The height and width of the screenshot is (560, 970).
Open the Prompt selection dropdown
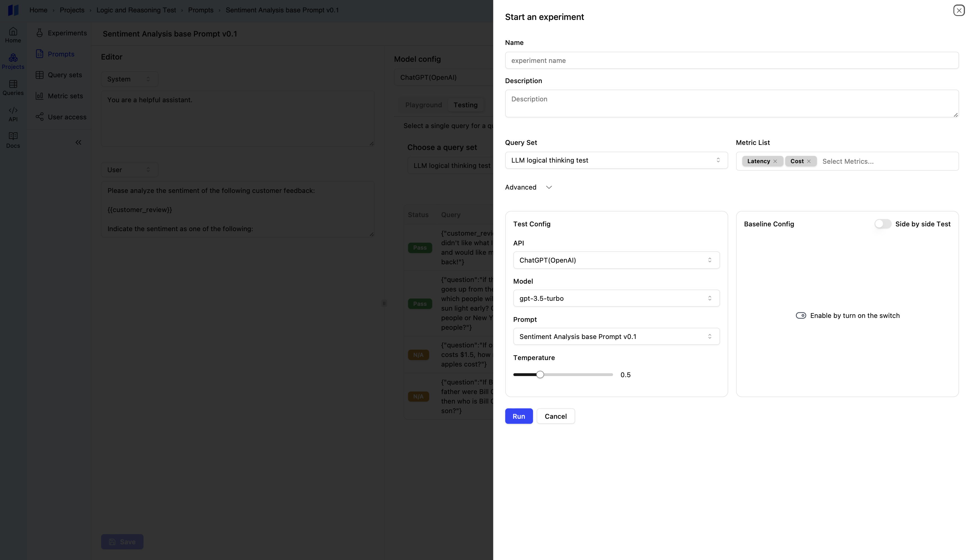[616, 336]
